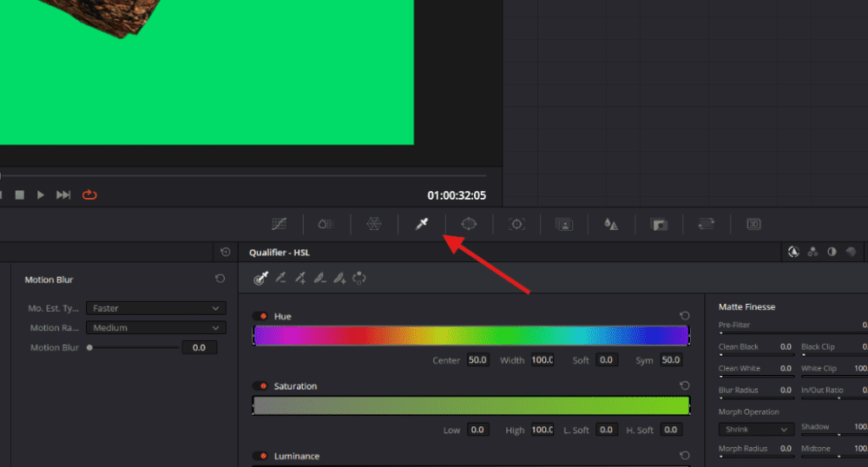Click the Morph Radius value
The image size is (868, 467).
(786, 449)
